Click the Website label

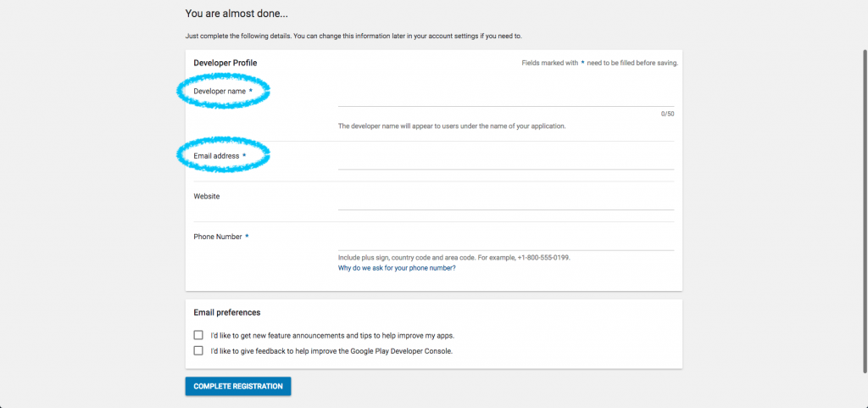coord(207,196)
